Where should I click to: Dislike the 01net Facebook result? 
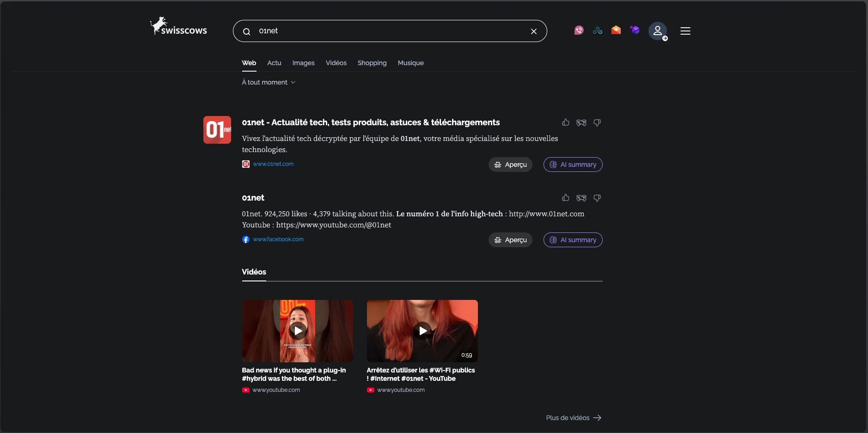click(597, 198)
